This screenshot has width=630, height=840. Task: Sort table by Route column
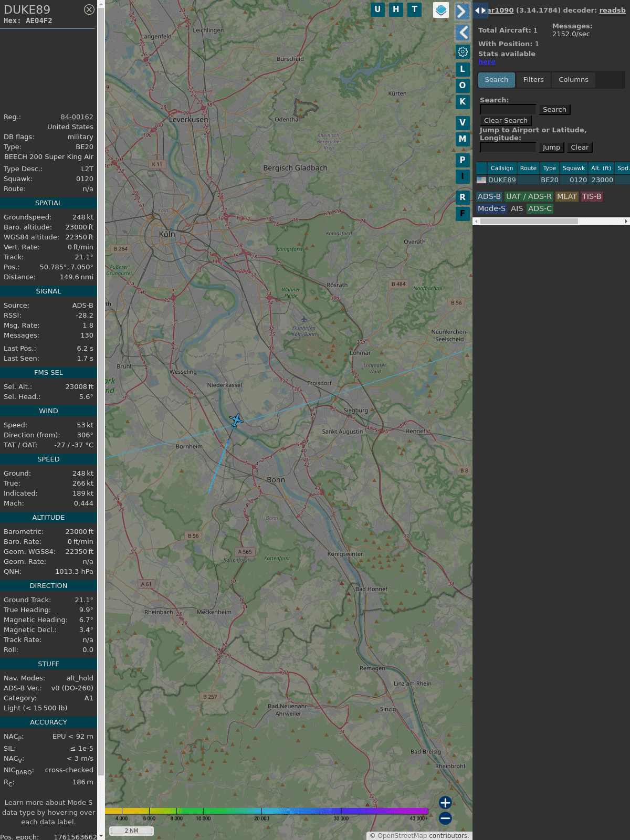[528, 168]
